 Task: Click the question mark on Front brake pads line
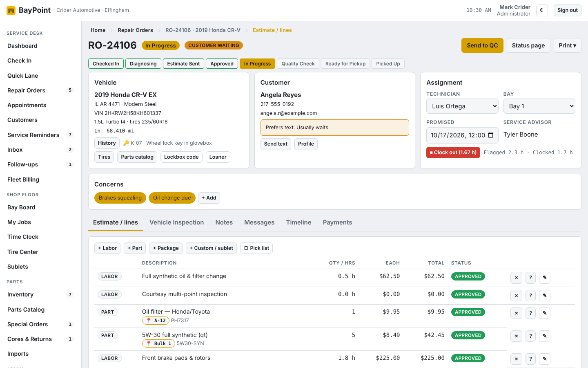click(x=530, y=359)
